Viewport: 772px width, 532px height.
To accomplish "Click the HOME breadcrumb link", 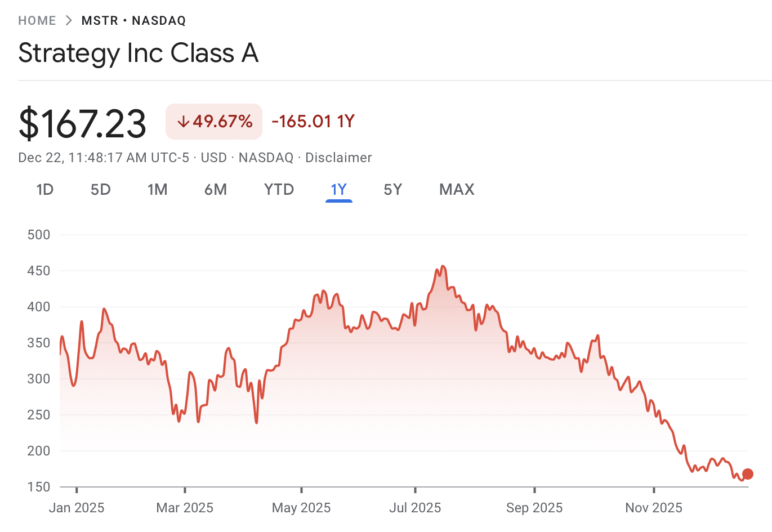I will (x=37, y=21).
